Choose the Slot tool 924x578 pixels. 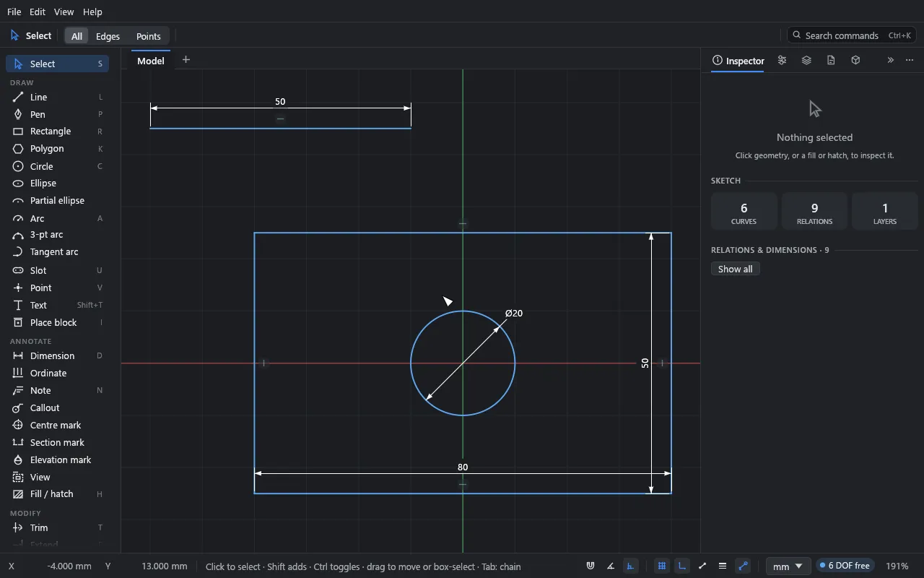[x=58, y=270]
